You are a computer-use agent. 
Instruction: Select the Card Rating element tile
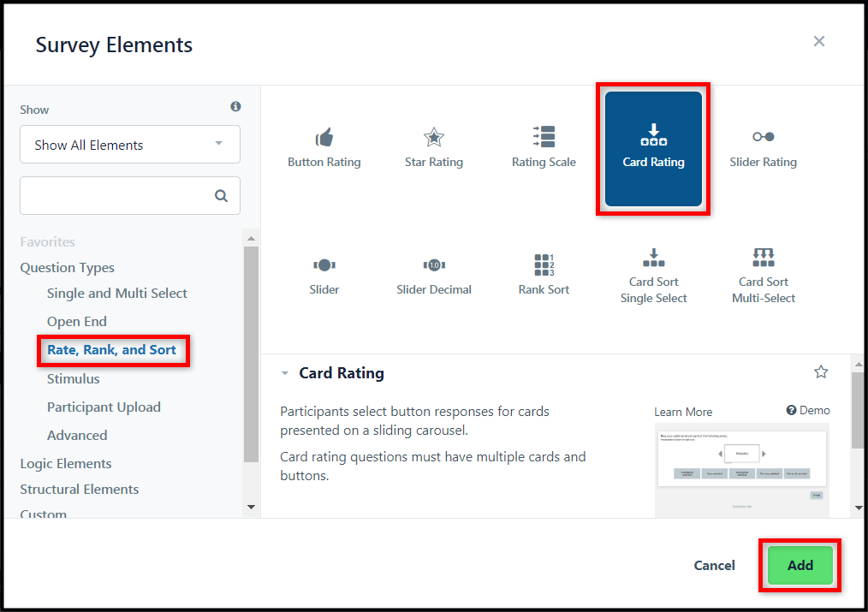(653, 149)
